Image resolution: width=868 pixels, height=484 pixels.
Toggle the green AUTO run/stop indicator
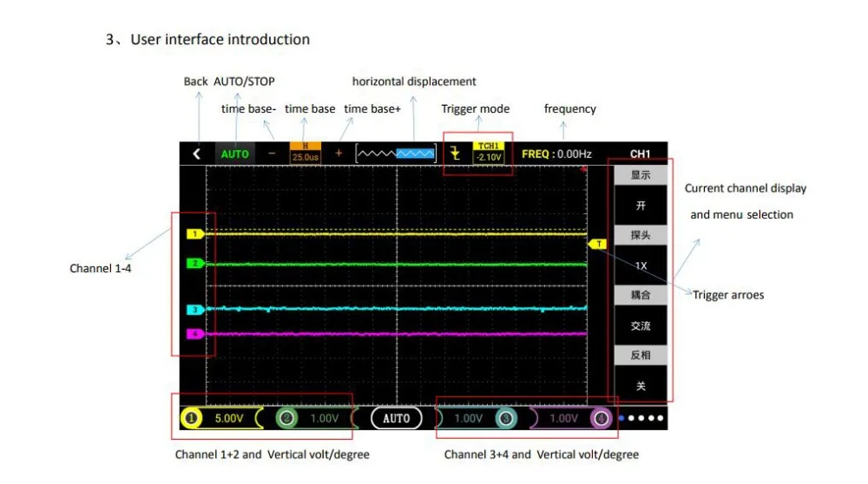click(x=234, y=154)
